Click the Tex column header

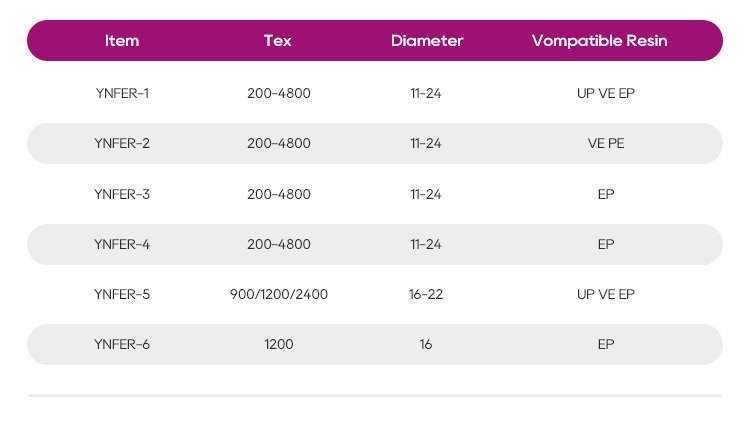coord(278,41)
